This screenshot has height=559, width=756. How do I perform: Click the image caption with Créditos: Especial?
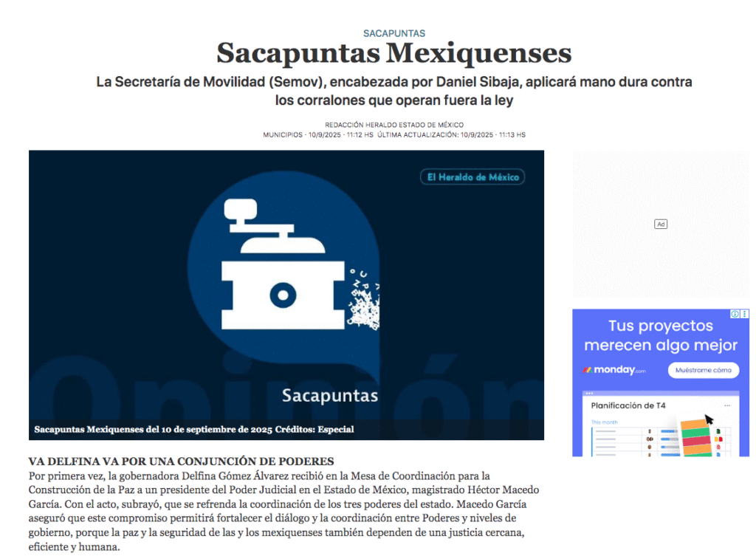point(194,429)
